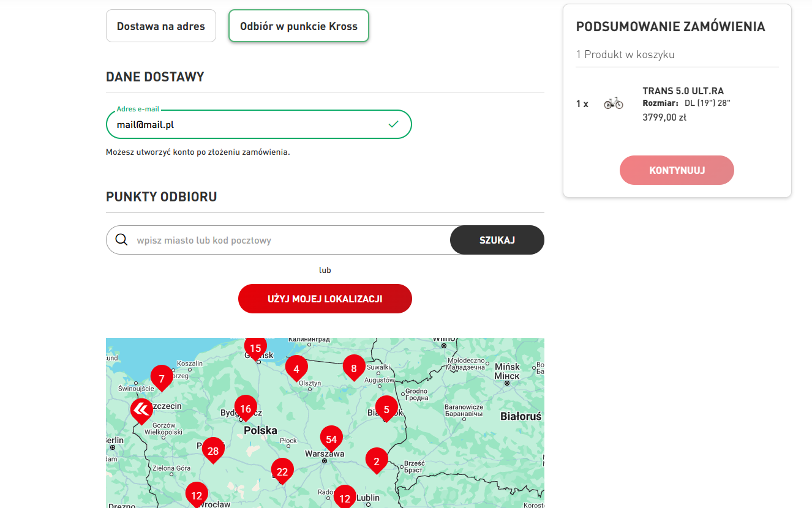
Task: Click the DANE DOSTAWY heading
Action: (x=155, y=77)
